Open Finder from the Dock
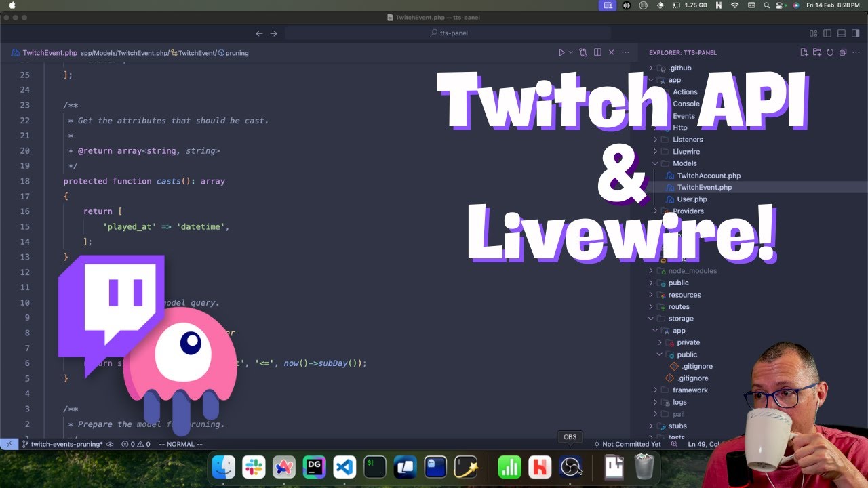The height and width of the screenshot is (488, 868). 224,467
